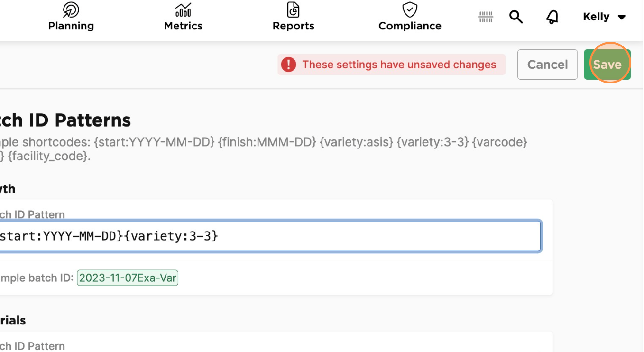The height and width of the screenshot is (352, 644).
Task: Click the 2023-11-07Exa-Var sample batch ID tag
Action: (128, 278)
